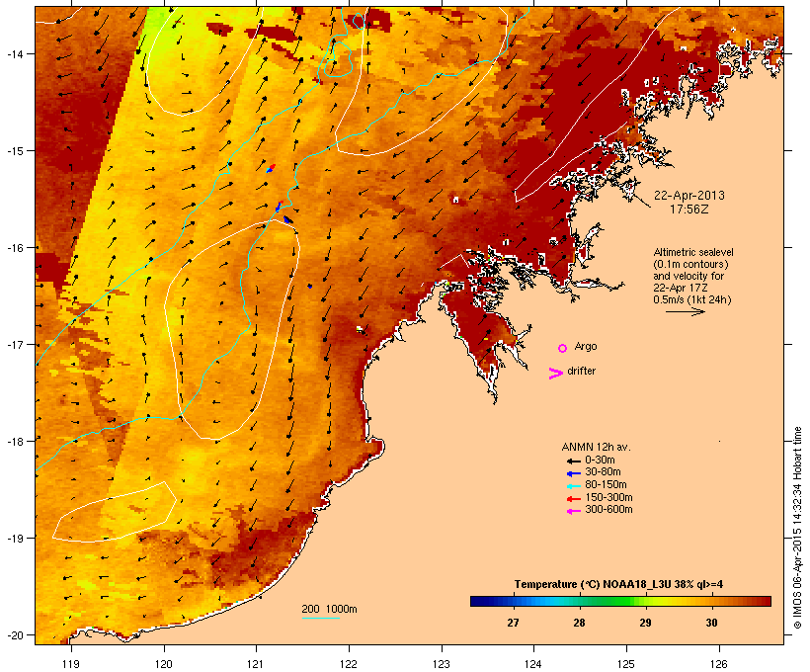Click the 0.5m/s velocity scale arrow
This screenshot has height=672, width=810.
686,311
